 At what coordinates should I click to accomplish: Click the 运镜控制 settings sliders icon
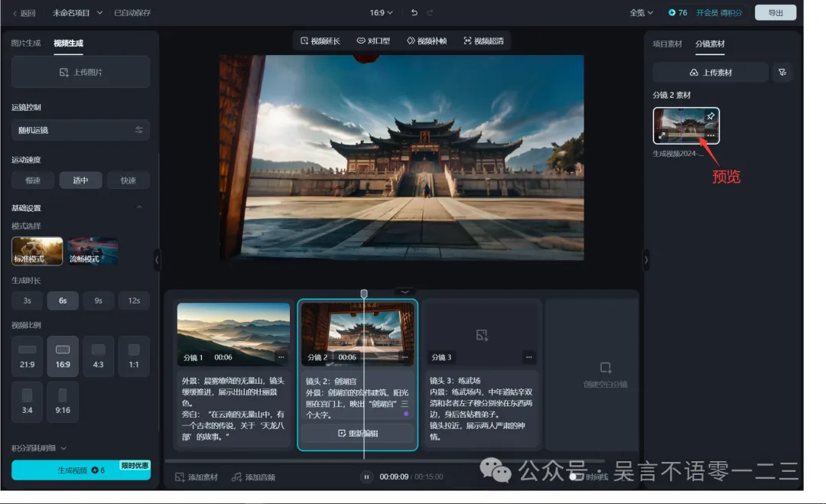(x=139, y=130)
